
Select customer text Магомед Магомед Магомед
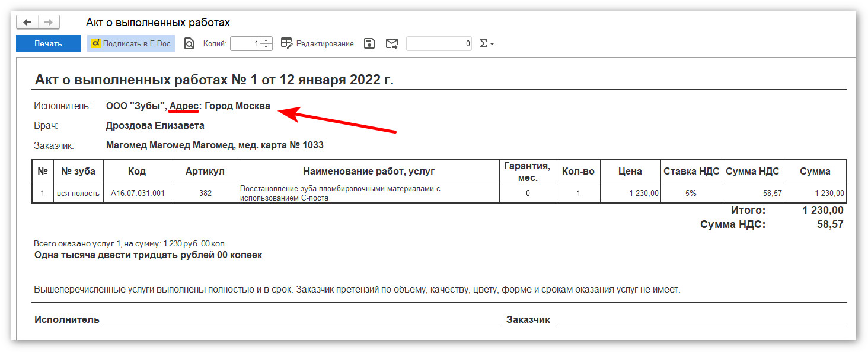point(171,145)
